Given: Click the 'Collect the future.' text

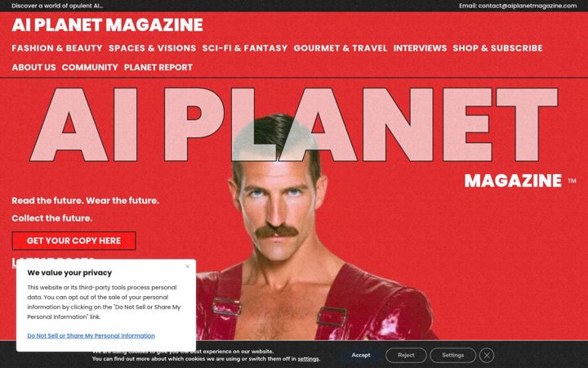Looking at the screenshot, I should coord(52,218).
